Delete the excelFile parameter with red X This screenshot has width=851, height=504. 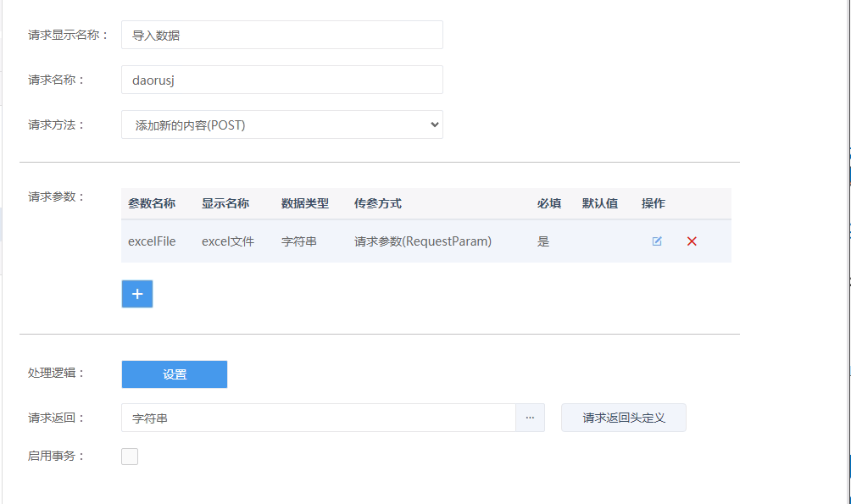pos(692,241)
